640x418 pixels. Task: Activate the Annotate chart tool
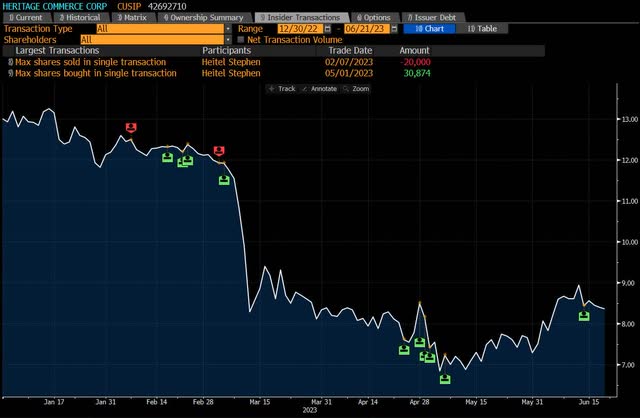[x=319, y=89]
